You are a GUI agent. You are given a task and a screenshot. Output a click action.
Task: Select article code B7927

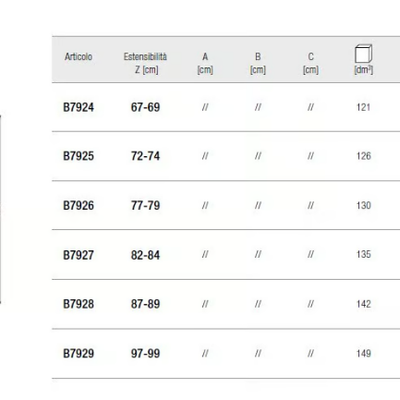coord(79,255)
